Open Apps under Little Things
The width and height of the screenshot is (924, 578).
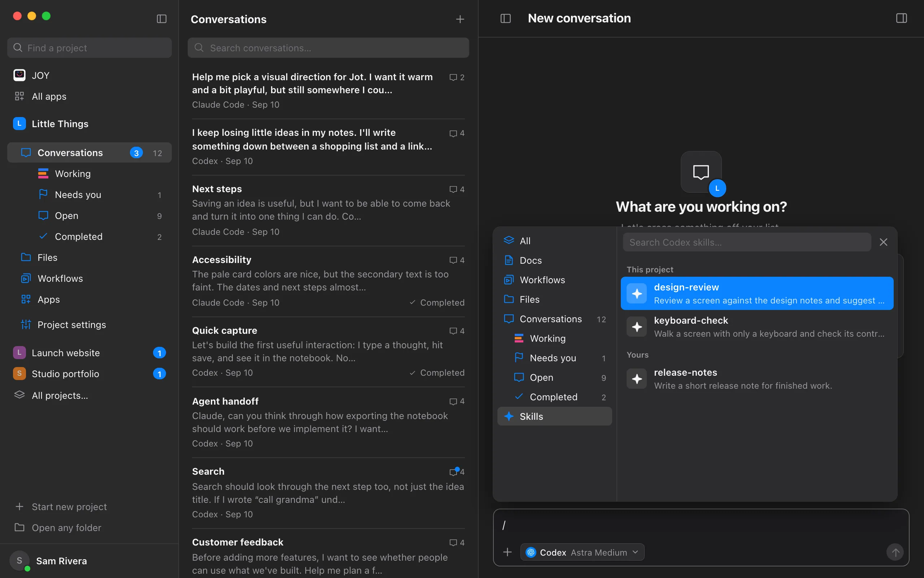pos(90,299)
